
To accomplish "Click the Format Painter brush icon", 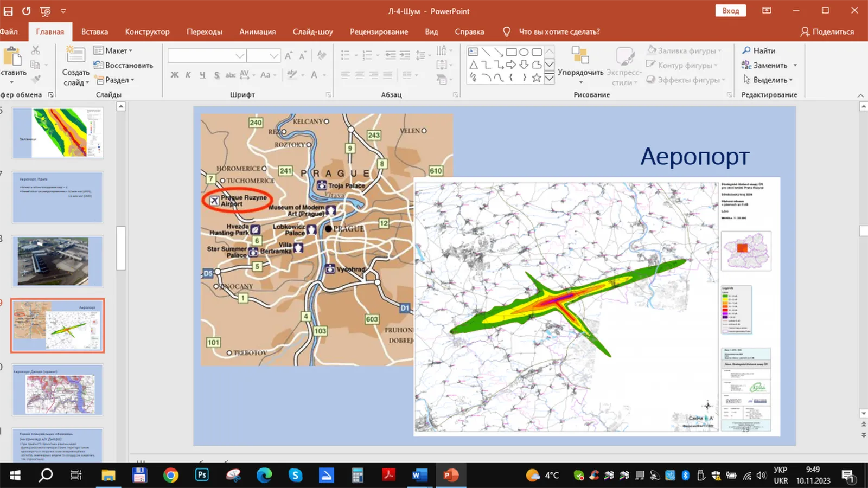I will 36,80.
